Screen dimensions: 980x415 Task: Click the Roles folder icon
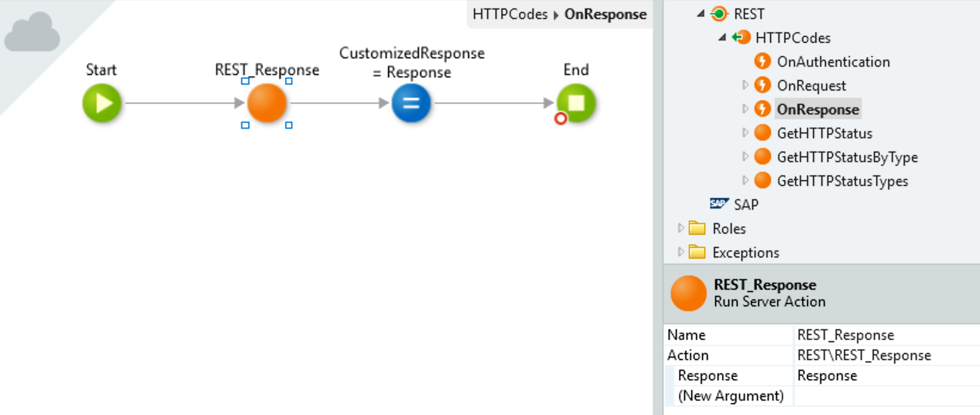pyautogui.click(x=697, y=228)
